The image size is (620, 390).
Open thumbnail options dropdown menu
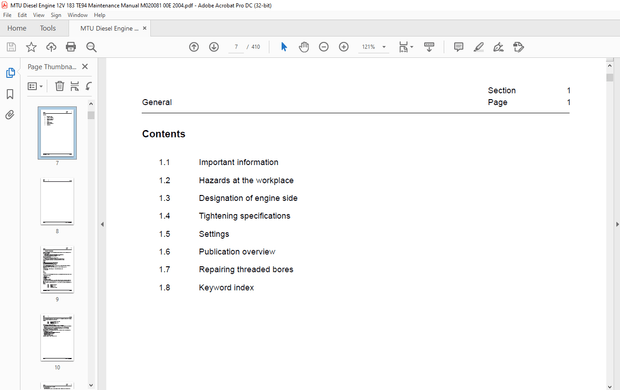point(35,86)
